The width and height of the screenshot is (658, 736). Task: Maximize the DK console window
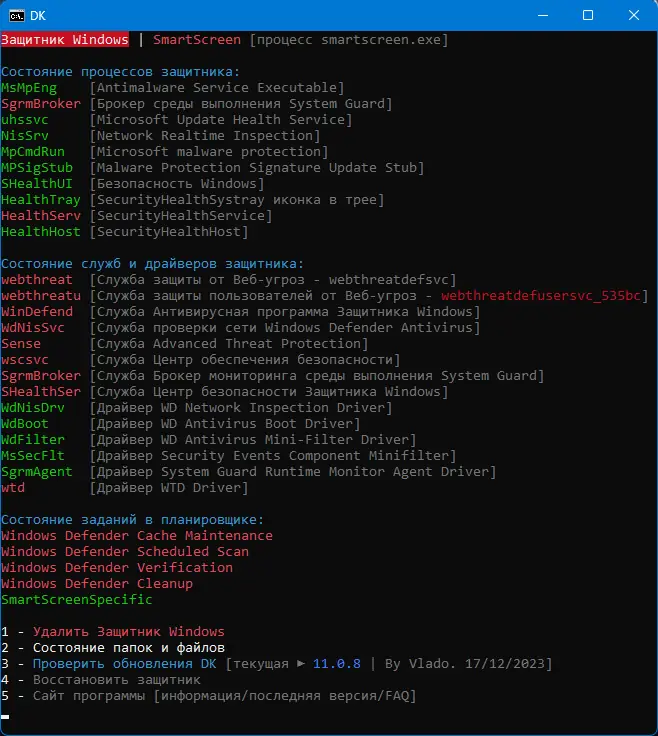pos(587,15)
